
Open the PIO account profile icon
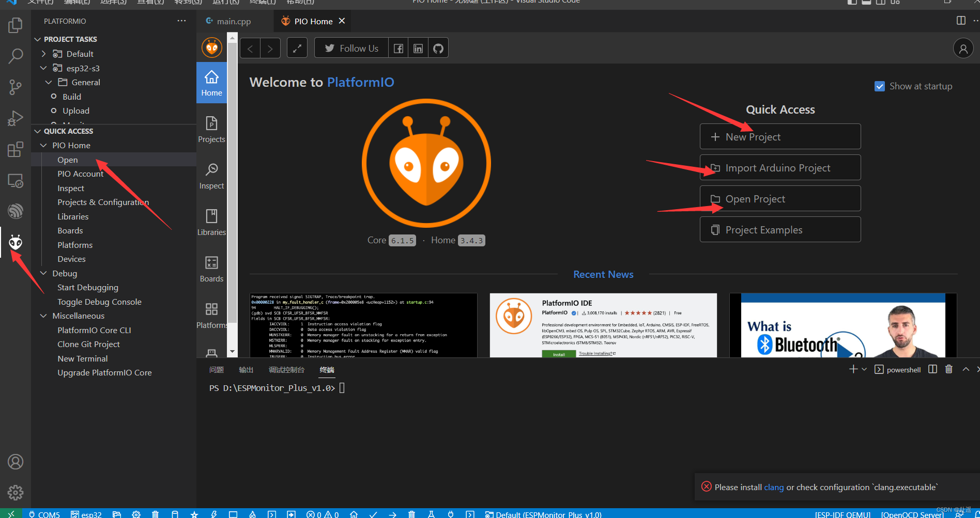(x=963, y=49)
